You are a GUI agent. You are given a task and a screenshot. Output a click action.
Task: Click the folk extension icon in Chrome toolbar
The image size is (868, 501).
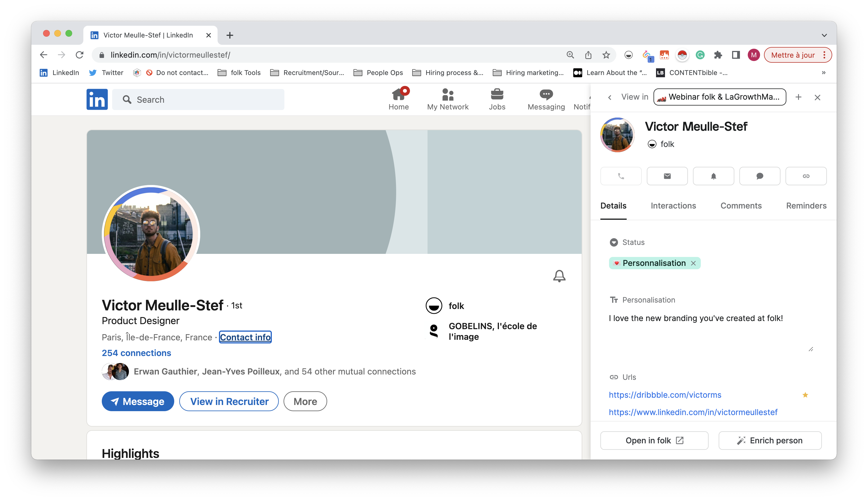[628, 55]
